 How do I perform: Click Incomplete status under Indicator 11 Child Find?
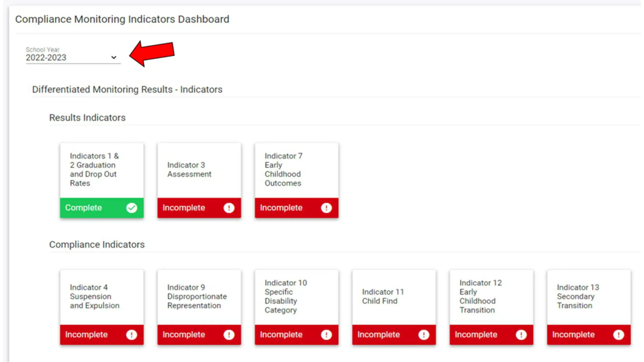click(x=394, y=335)
